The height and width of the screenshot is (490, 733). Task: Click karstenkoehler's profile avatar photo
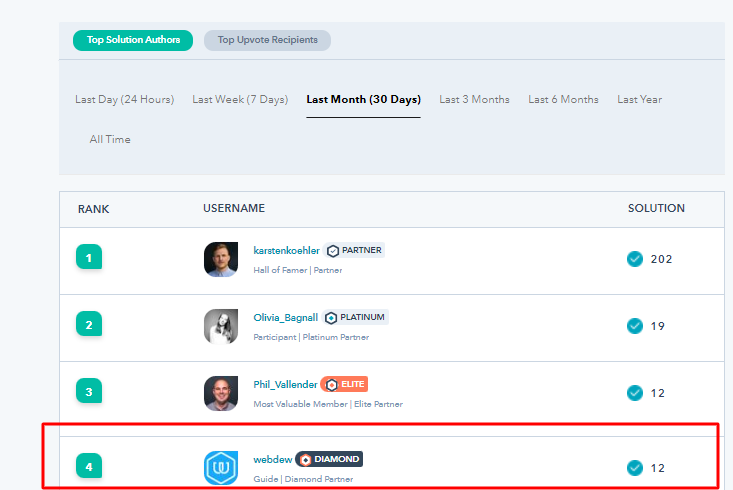pyautogui.click(x=221, y=259)
